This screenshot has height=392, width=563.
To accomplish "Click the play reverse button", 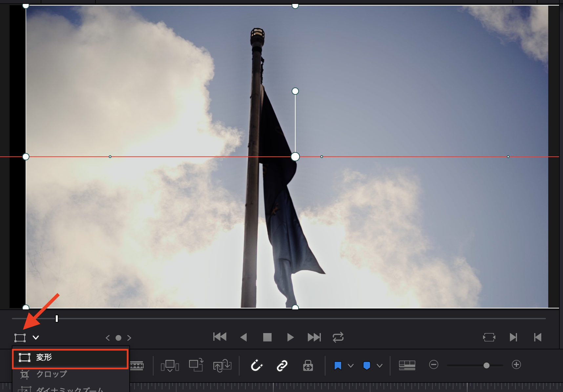I will point(243,337).
